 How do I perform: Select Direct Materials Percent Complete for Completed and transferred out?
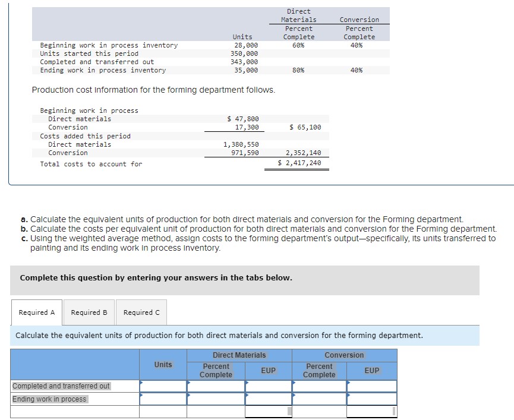tap(216, 386)
